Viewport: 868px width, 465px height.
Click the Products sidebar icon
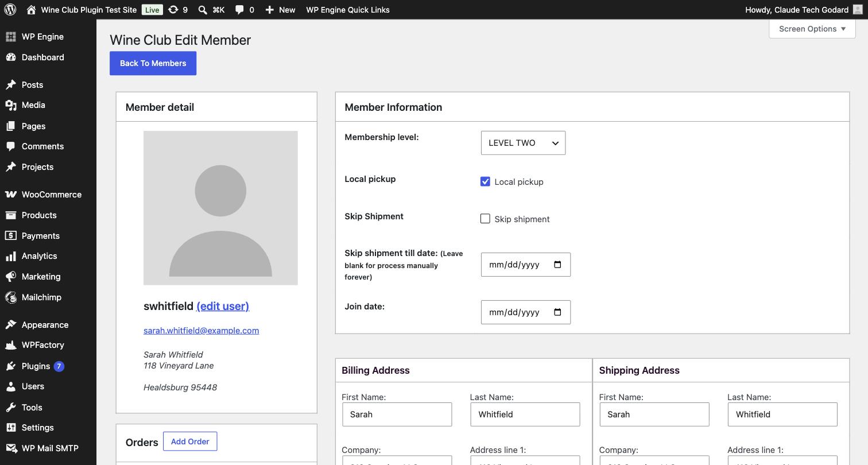point(11,215)
